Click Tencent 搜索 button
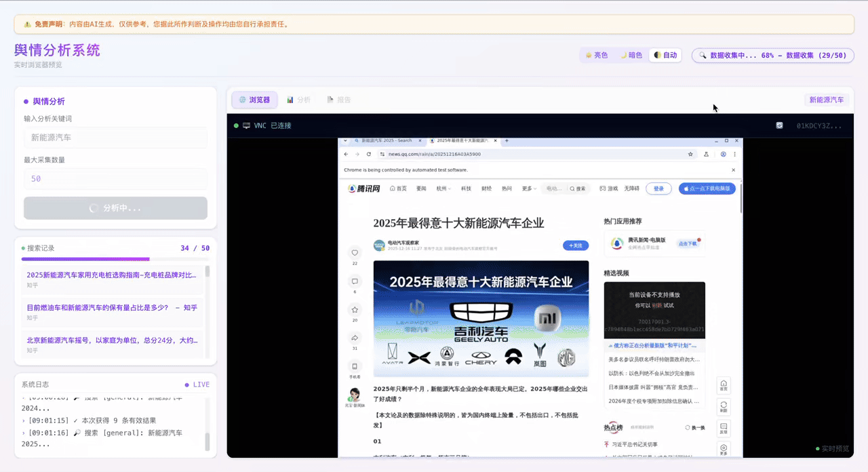This screenshot has height=472, width=868. point(578,189)
